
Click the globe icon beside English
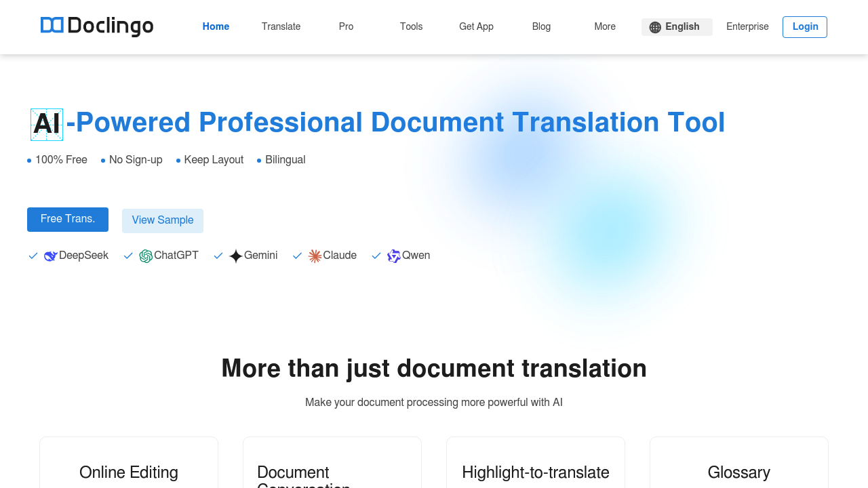(x=655, y=27)
